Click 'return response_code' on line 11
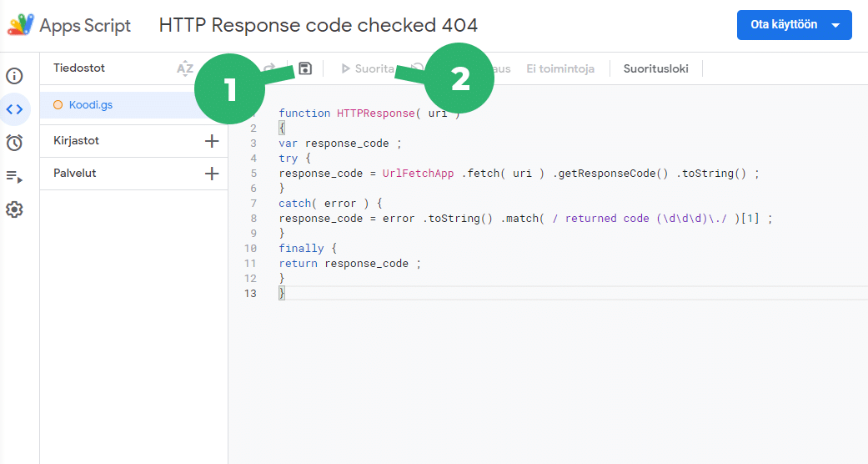 344,264
